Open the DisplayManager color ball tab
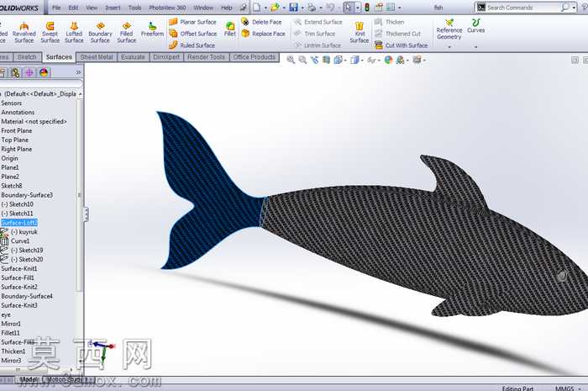The image size is (588, 391). point(44,72)
